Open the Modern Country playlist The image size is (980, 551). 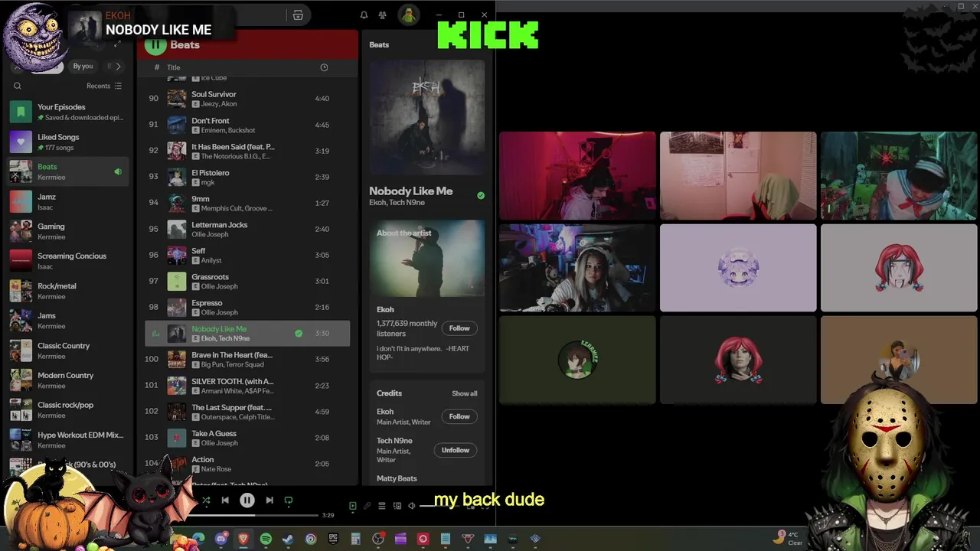point(69,380)
